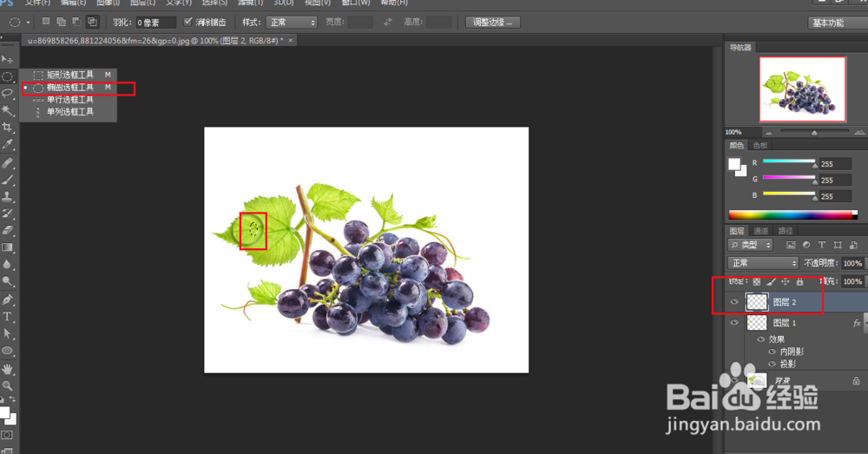868x454 pixels.
Task: Close the document tab
Action: [291, 41]
